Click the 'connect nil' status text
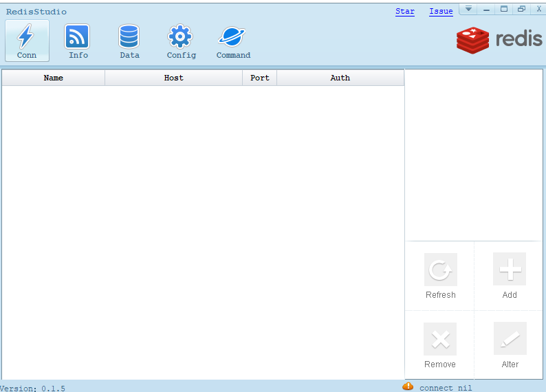546x392 pixels. (x=446, y=387)
